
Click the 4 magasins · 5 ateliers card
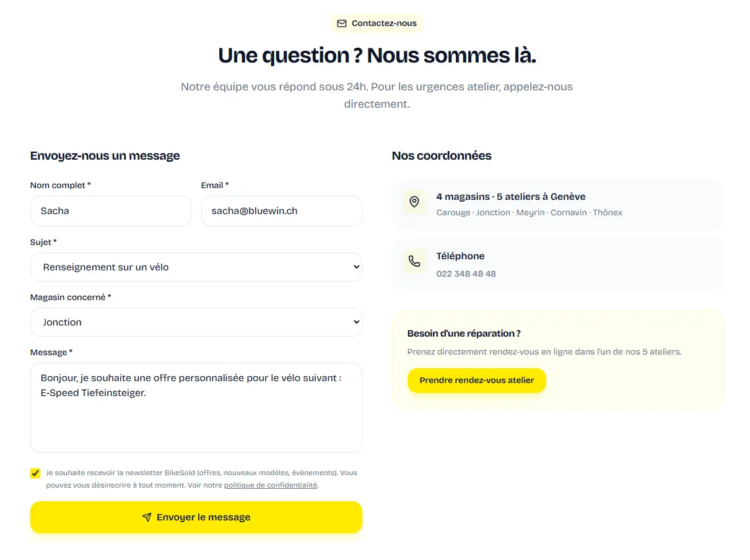coord(558,204)
